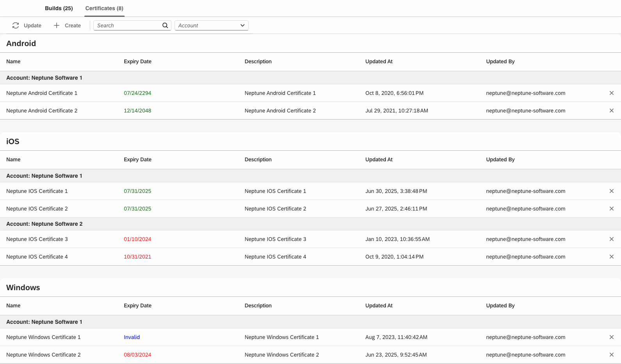Screen dimensions: 621x364
Task: Click timestamp Jun 23, 2025, 9:52:45 AM
Action: 396,355
